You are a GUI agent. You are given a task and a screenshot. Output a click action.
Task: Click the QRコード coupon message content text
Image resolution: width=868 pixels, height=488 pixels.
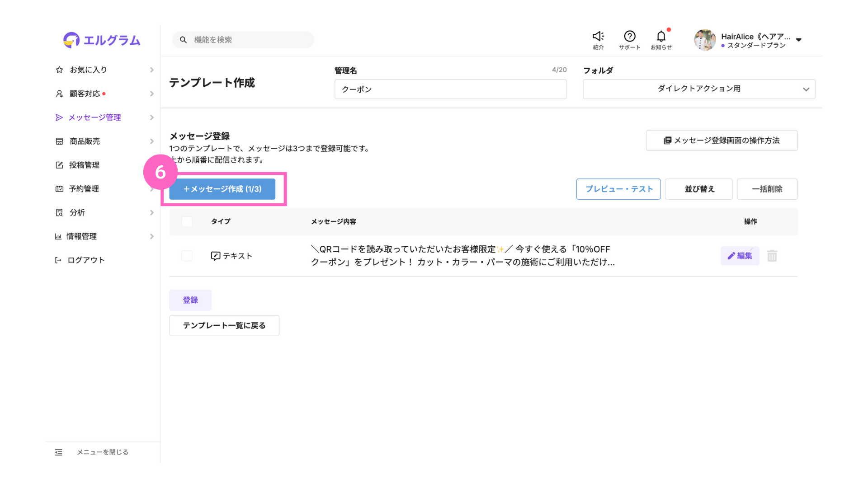(463, 256)
